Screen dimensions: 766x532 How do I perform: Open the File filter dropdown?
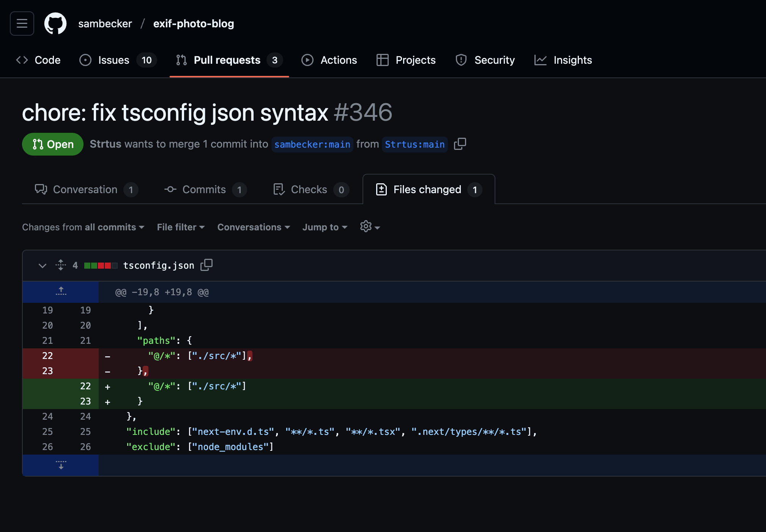click(x=181, y=227)
